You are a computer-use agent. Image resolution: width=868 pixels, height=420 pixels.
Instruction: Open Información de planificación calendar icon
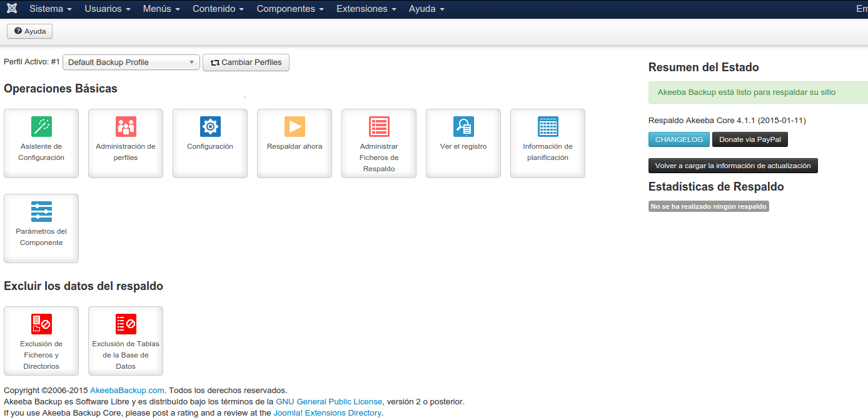coord(548,127)
